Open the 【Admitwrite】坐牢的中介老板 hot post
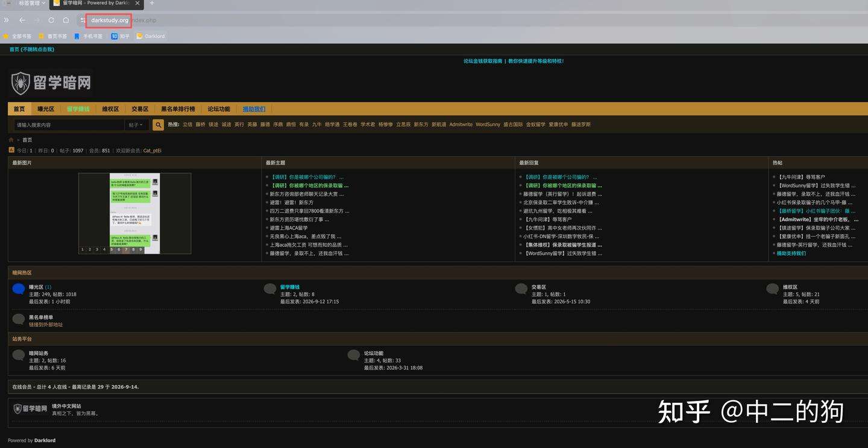The width and height of the screenshot is (868, 448). 817,220
